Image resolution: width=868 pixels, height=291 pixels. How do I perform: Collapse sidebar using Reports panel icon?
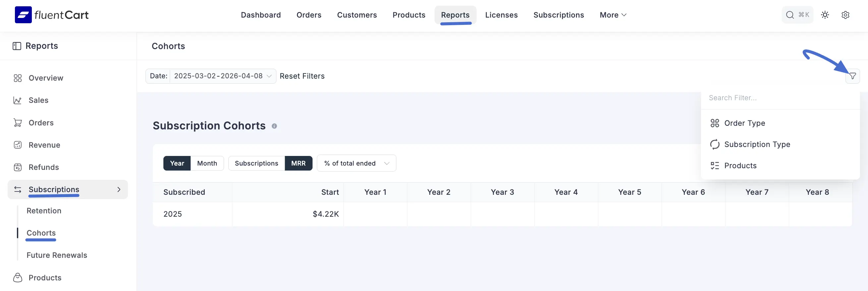coord(17,46)
